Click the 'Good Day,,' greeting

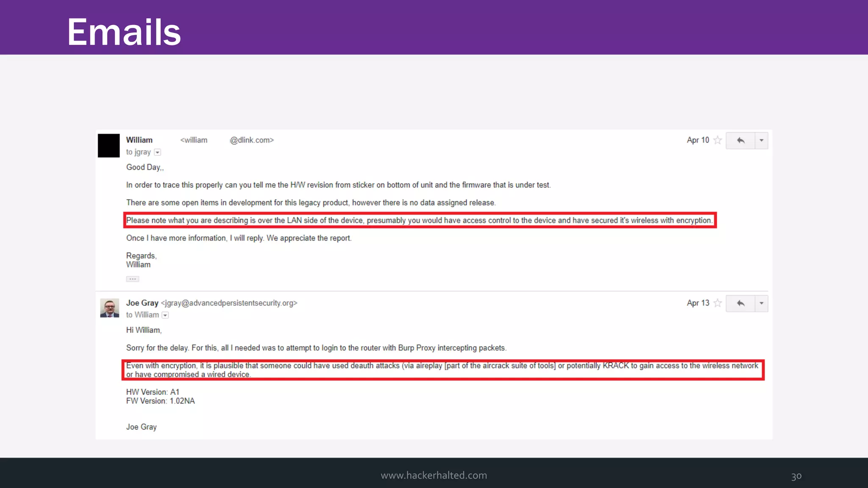click(x=145, y=167)
